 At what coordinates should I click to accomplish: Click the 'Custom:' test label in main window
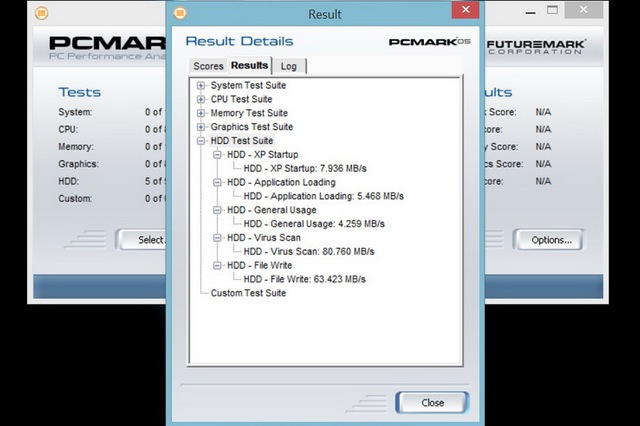point(75,199)
